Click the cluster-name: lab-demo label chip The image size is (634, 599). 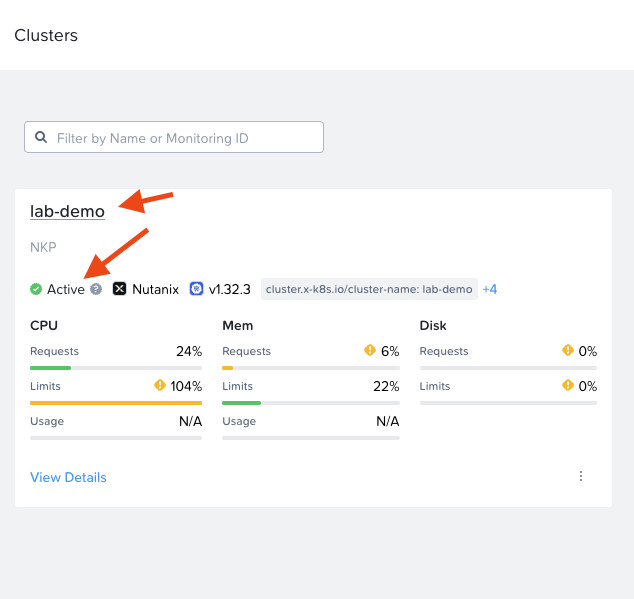tap(369, 289)
